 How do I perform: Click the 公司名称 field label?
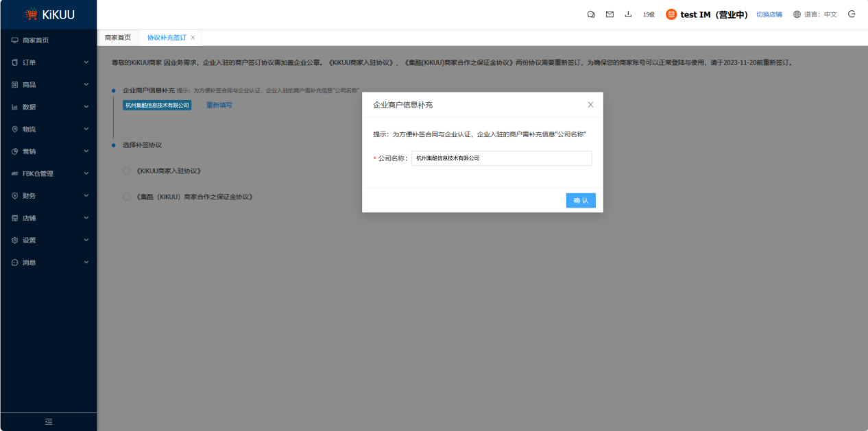(x=393, y=158)
